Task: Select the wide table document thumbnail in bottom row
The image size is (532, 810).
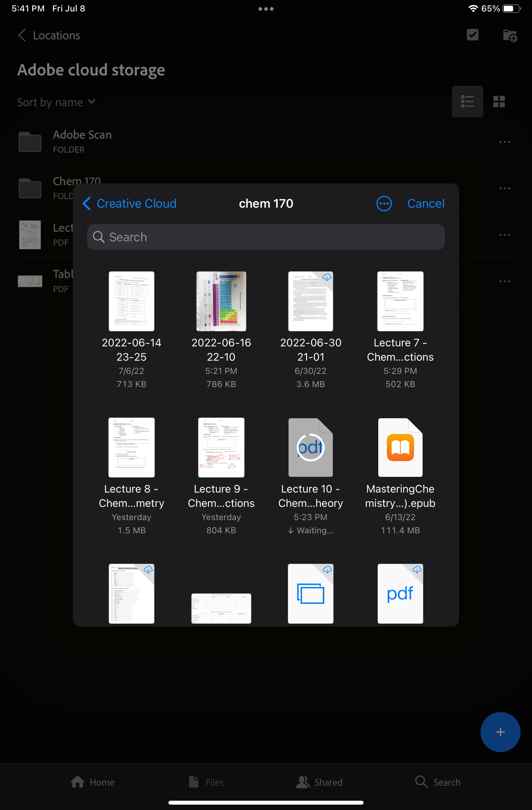Action: tap(221, 608)
